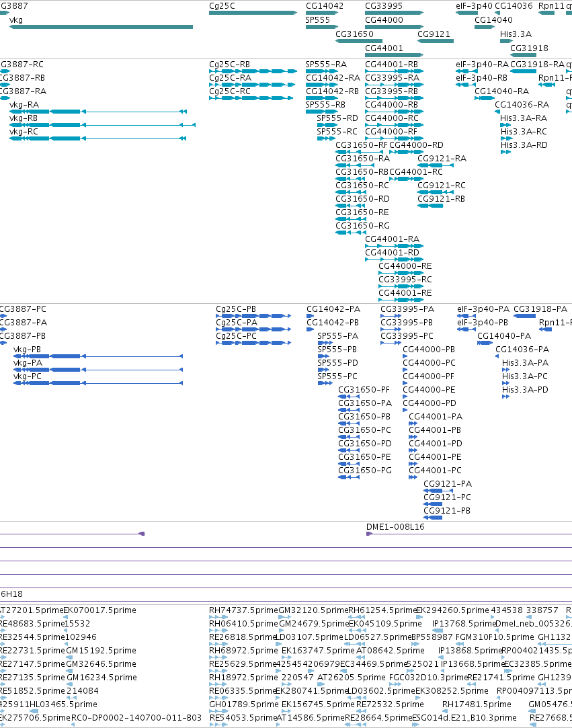572x728 pixels.
Task: Click the SP555-PC protein label
Action: click(x=337, y=376)
